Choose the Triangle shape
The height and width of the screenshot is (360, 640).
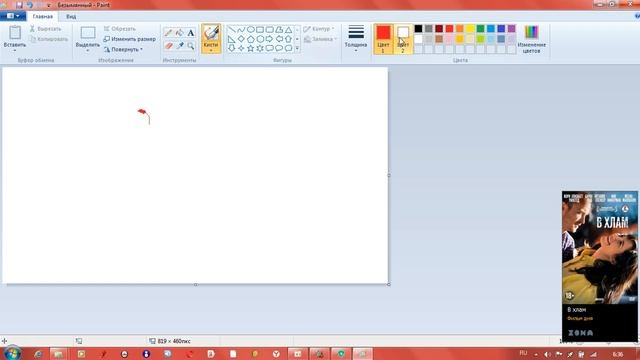pos(289,30)
